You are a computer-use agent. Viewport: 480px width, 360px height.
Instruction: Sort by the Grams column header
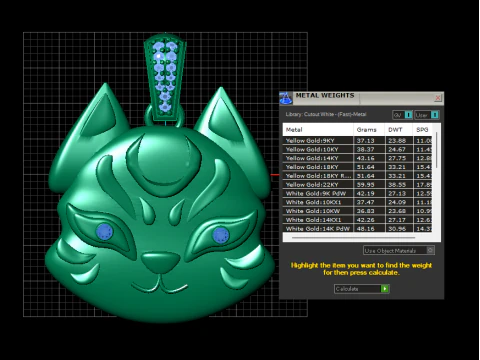point(369,130)
